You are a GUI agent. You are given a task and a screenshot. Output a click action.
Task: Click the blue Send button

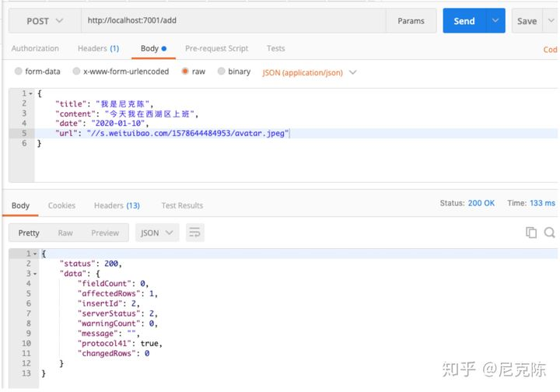tap(464, 21)
